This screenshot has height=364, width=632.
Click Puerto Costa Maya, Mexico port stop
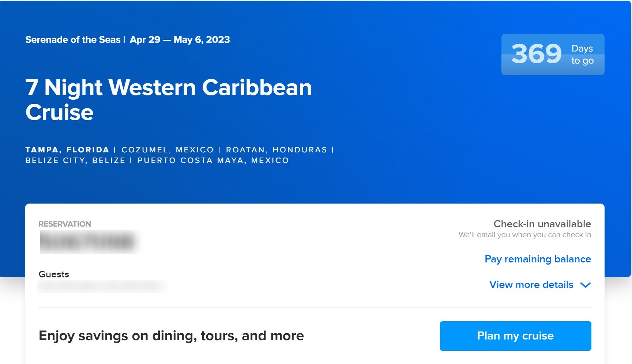212,160
